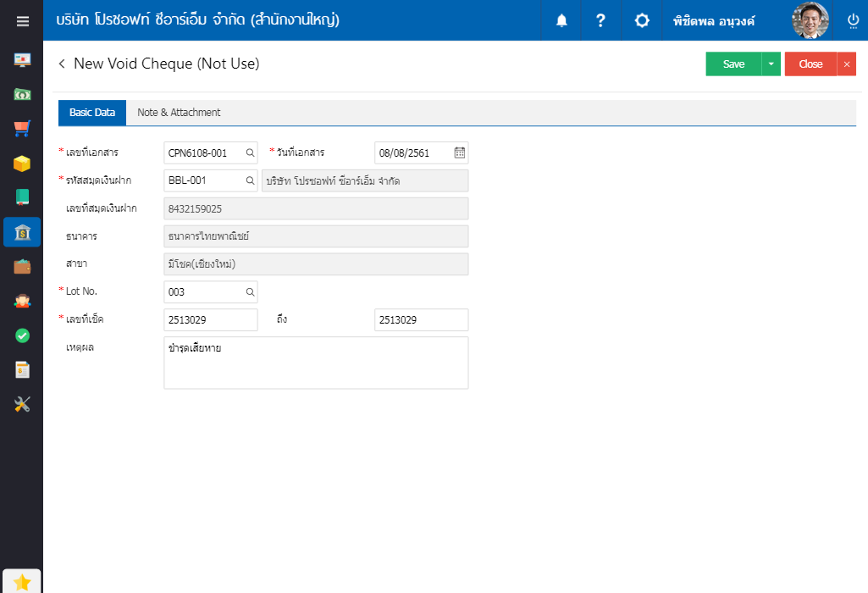The width and height of the screenshot is (868, 593).
Task: Expand the Save dropdown arrow
Action: (771, 64)
